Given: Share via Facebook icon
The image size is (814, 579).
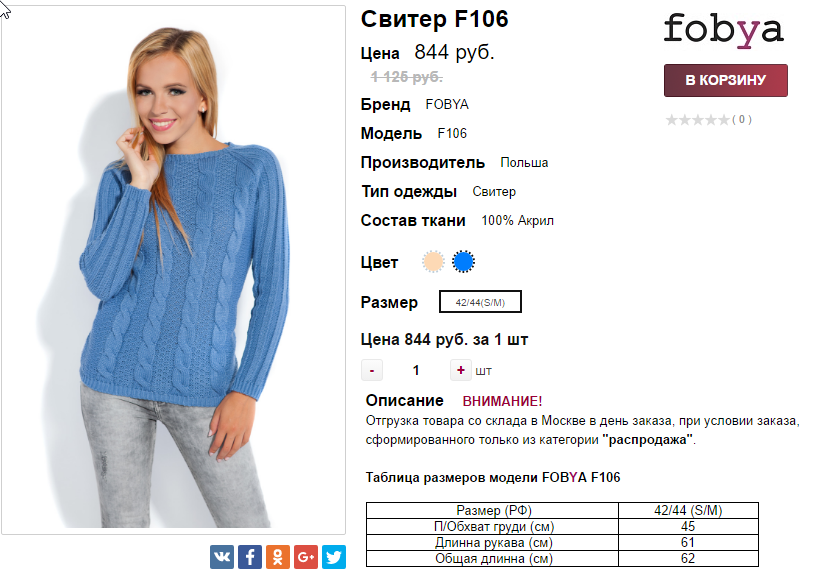Looking at the screenshot, I should [250, 557].
